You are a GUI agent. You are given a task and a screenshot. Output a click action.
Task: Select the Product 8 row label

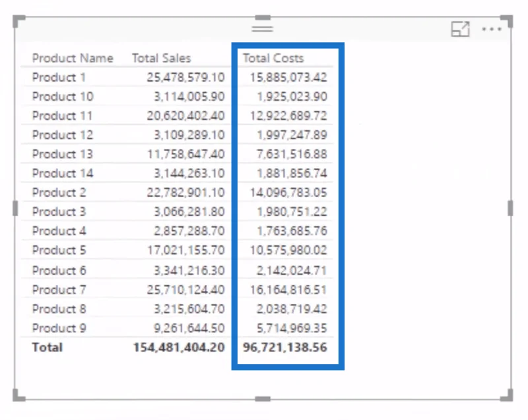(59, 309)
